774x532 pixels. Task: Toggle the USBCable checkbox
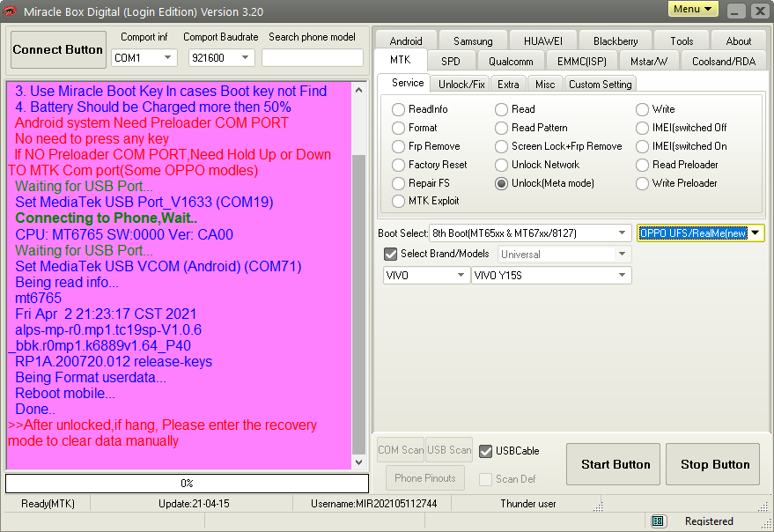point(486,451)
